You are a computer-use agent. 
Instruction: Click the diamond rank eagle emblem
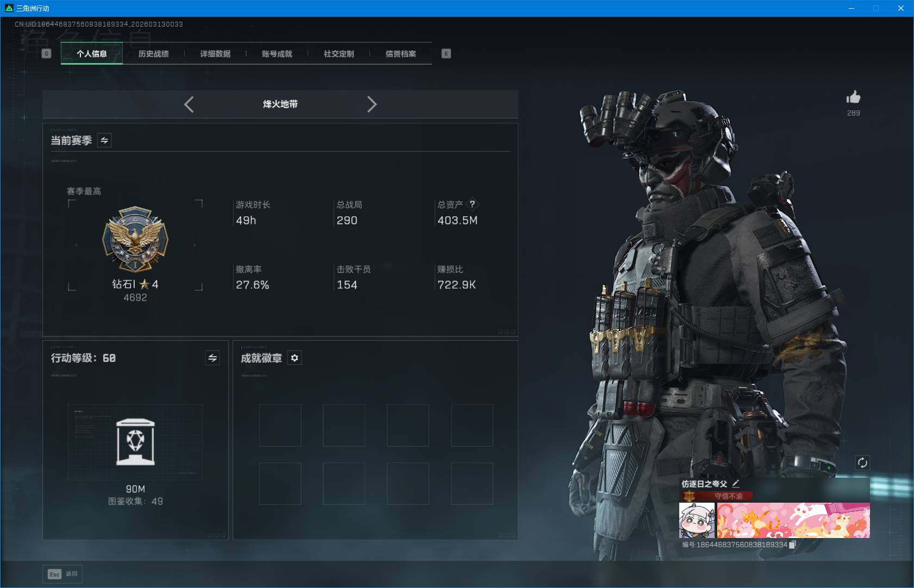pos(135,239)
